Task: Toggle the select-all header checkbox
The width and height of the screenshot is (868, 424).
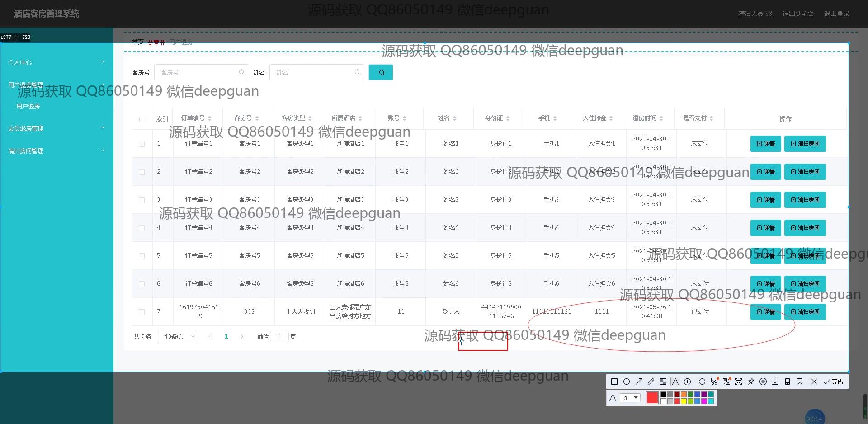Action: [x=142, y=119]
